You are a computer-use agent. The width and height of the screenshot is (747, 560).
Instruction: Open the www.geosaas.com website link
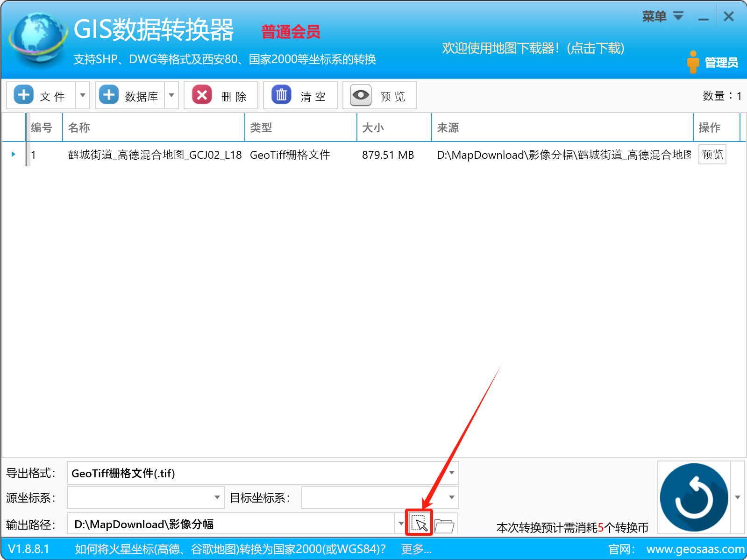click(x=696, y=549)
